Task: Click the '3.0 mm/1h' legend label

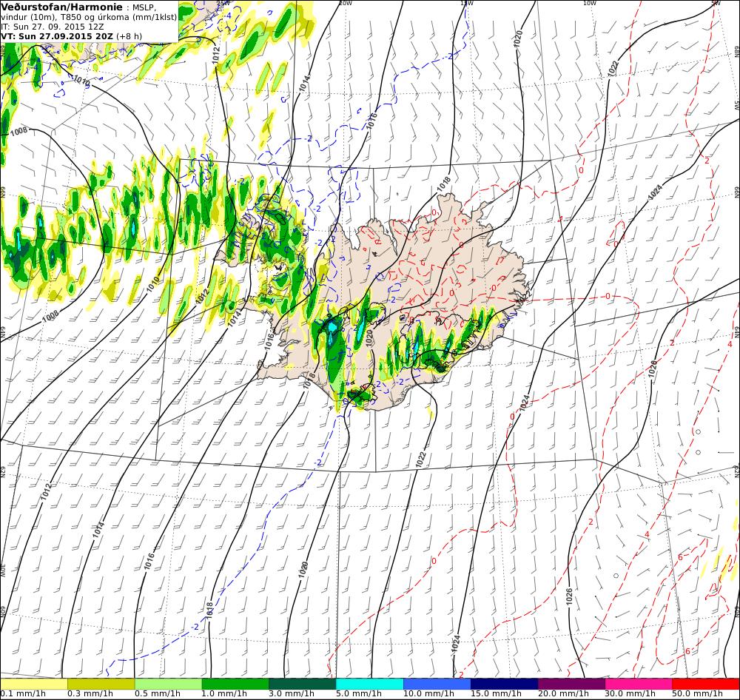Action: (292, 694)
